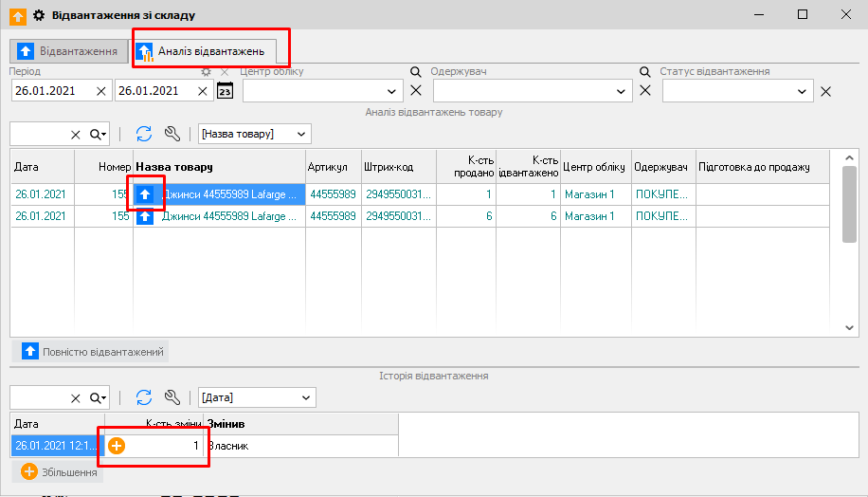The height and width of the screenshot is (497, 868).
Task: Open the calendar picker next to period dates
Action: tap(225, 91)
